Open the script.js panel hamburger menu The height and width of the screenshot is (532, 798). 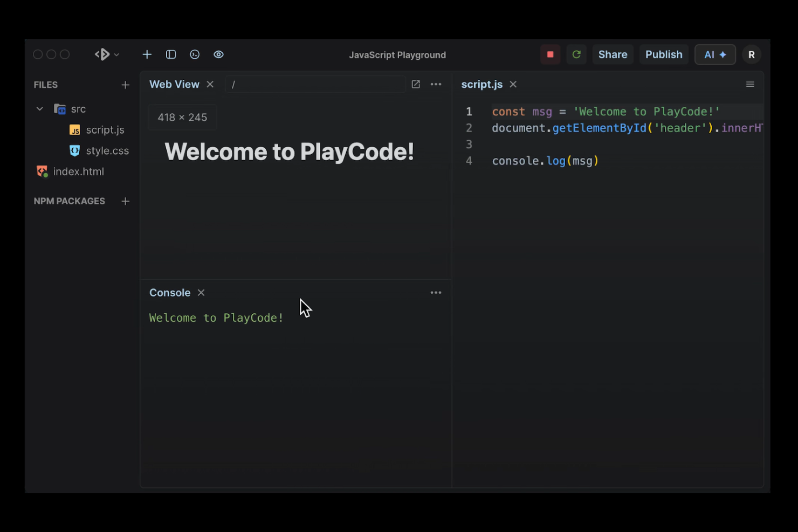[750, 84]
